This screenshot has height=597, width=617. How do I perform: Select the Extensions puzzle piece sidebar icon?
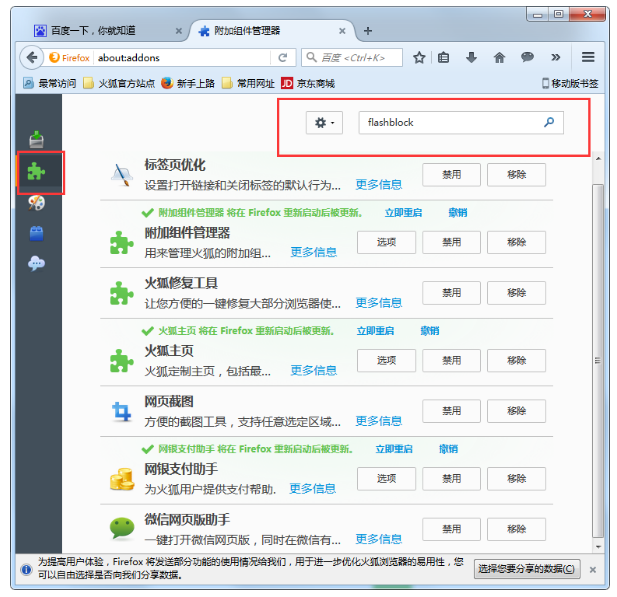(x=37, y=172)
